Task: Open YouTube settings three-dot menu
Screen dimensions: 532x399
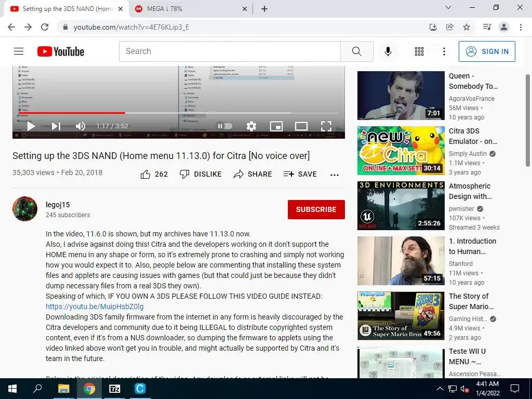Action: tap(444, 51)
